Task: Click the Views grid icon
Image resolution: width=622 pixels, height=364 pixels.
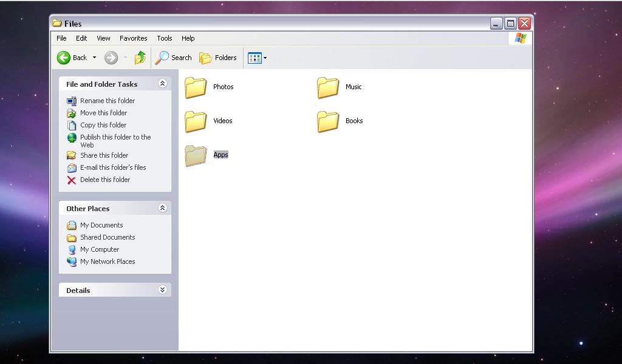Action: click(x=255, y=58)
